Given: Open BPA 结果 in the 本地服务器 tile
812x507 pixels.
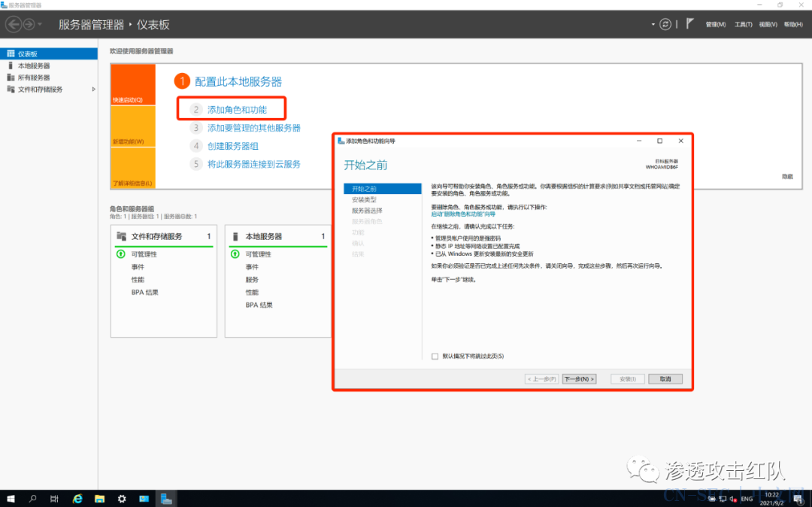Looking at the screenshot, I should pos(259,305).
